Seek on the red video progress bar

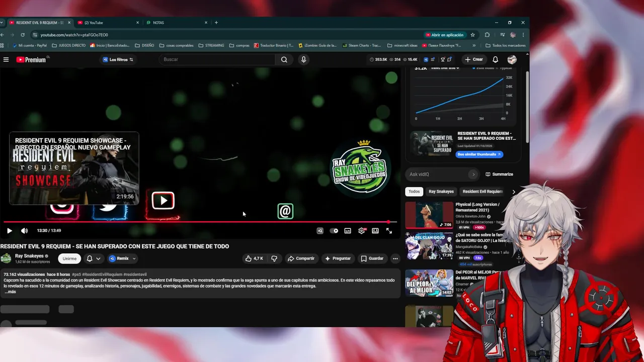(x=200, y=222)
